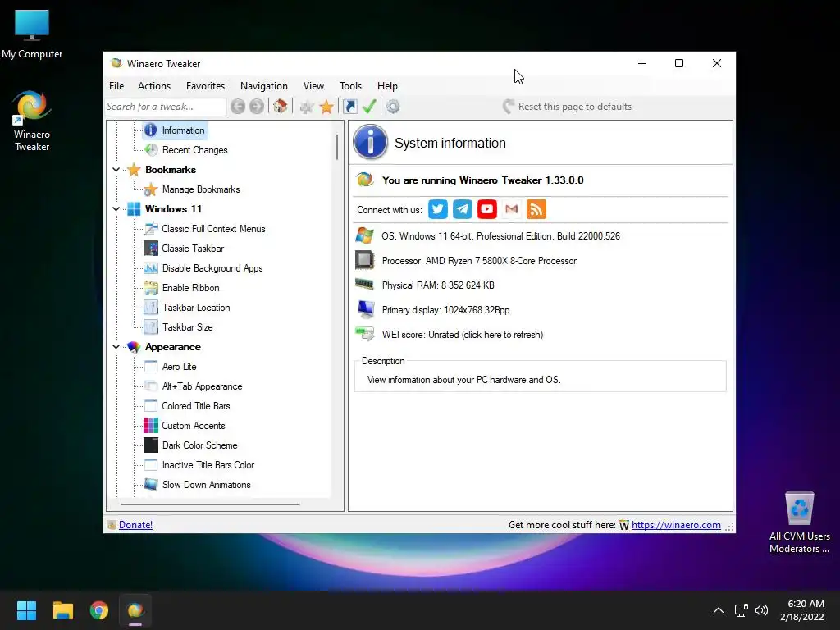The width and height of the screenshot is (840, 630).
Task: Open the View menu
Action: (313, 85)
